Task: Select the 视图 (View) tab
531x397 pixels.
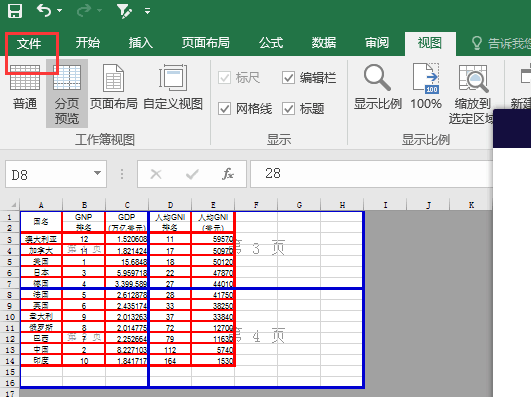Action: (430, 43)
